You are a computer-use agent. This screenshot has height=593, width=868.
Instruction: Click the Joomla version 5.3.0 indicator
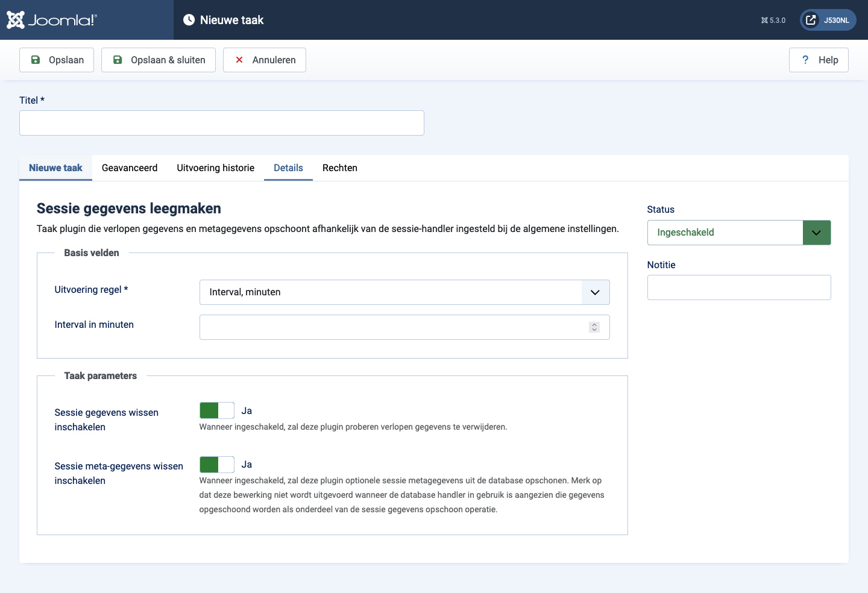coord(773,20)
